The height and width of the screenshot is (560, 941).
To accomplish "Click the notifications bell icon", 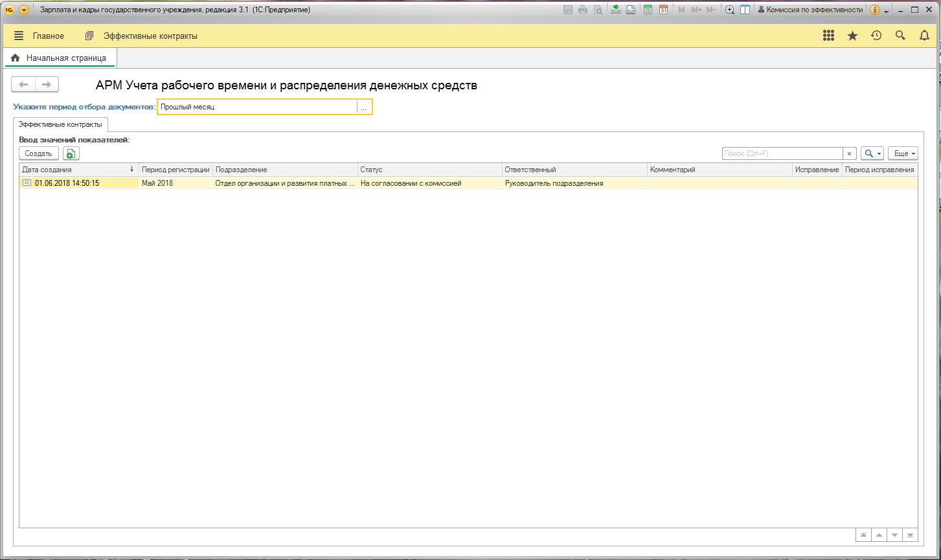I will coord(924,36).
